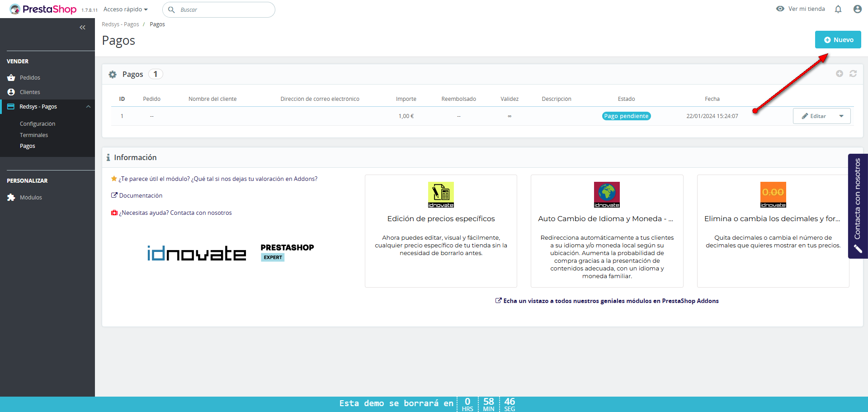868x412 pixels.
Task: Click the Elimina o cambia los decimales title
Action: pos(772,219)
